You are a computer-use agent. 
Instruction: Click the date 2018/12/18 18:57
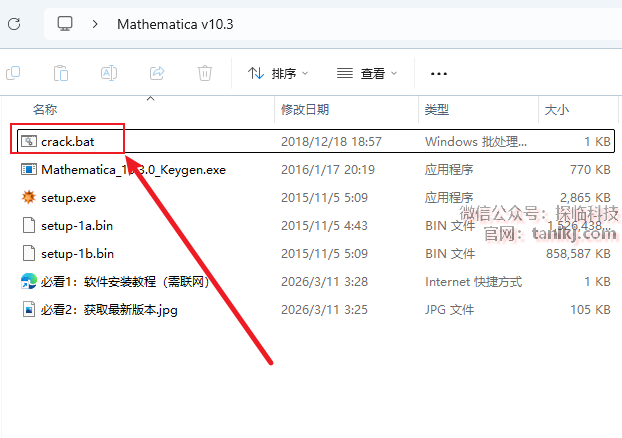coord(331,142)
